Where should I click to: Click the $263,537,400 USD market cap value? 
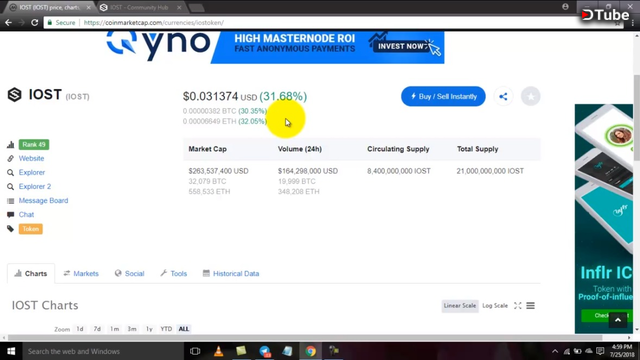click(x=218, y=171)
